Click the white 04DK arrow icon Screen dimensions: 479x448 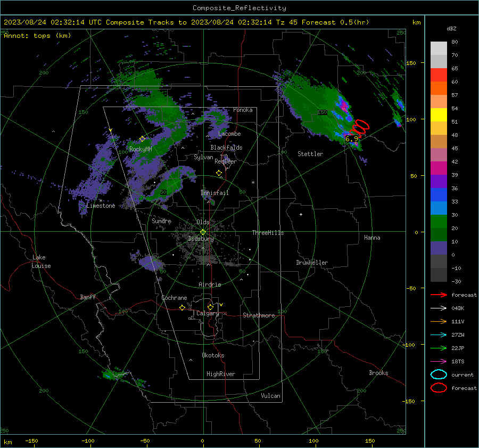pyautogui.click(x=439, y=308)
